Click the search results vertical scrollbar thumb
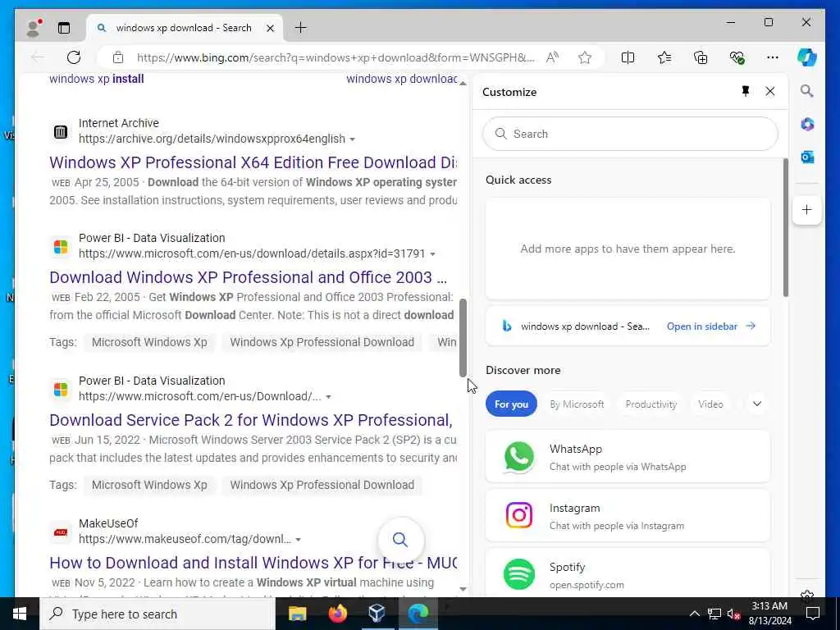The height and width of the screenshot is (630, 840). [x=463, y=338]
